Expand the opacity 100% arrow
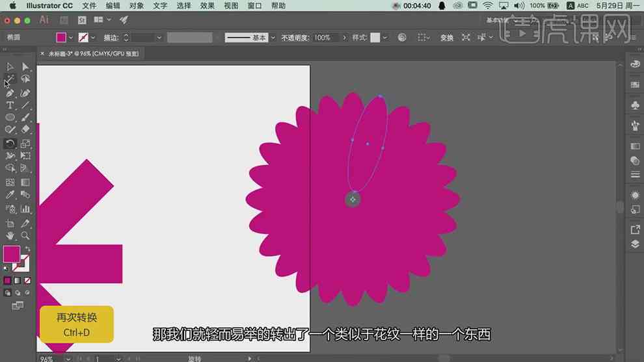This screenshot has width=644, height=362. point(344,38)
